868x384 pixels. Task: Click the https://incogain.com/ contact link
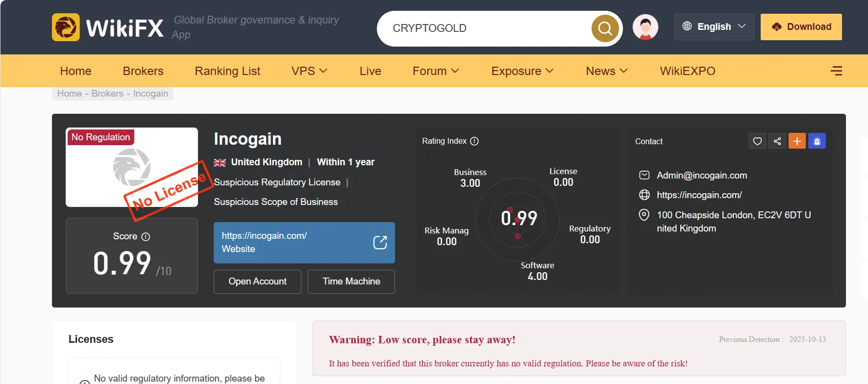coord(699,195)
